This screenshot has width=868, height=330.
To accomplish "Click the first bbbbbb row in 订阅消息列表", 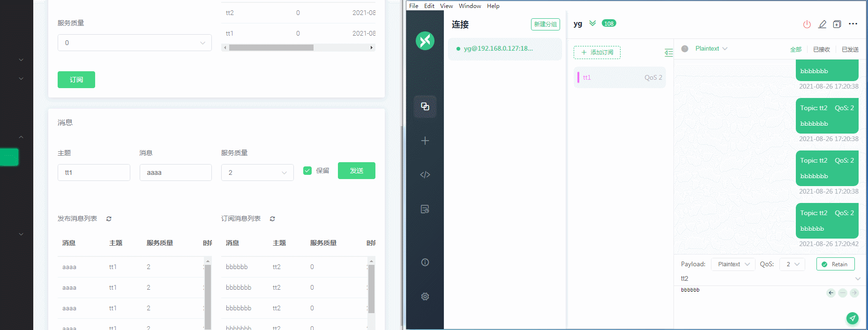I will pos(295,267).
